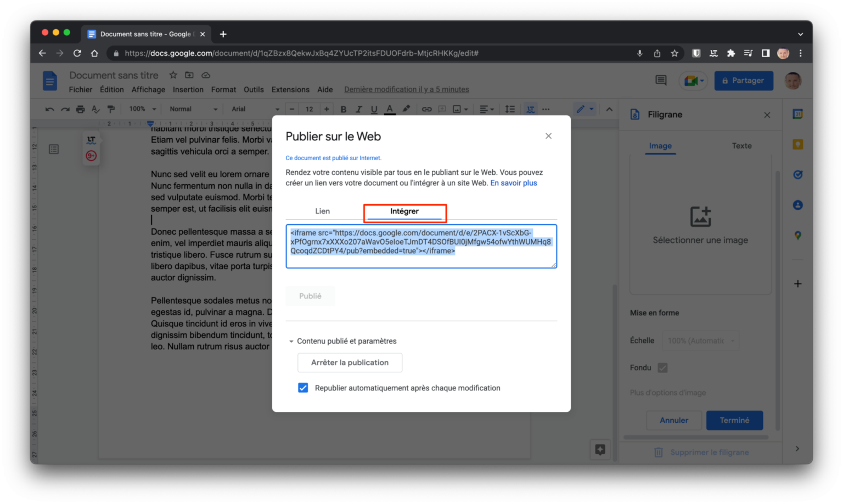The image size is (843, 504).
Task: Enable Republier automatiquement après chaque modification
Action: pos(303,388)
